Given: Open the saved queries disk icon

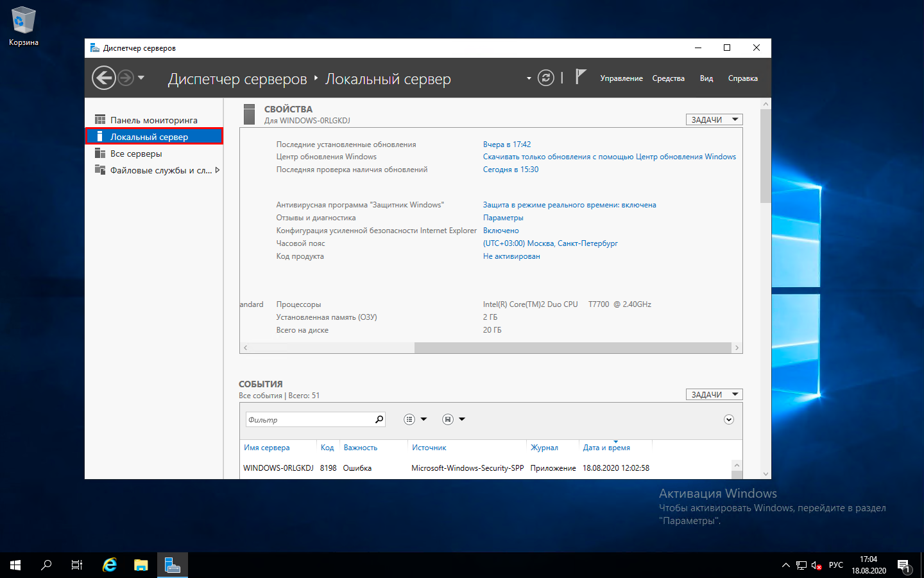Looking at the screenshot, I should click(x=448, y=419).
